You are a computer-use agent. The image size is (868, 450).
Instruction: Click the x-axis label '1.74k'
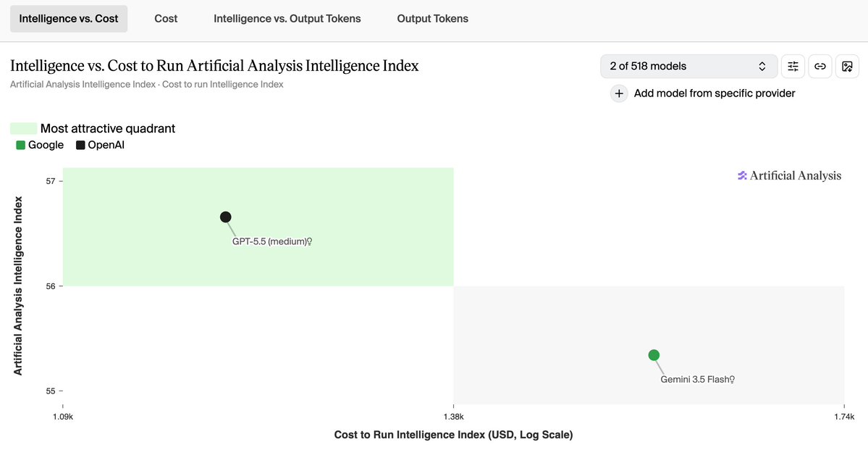[843, 416]
